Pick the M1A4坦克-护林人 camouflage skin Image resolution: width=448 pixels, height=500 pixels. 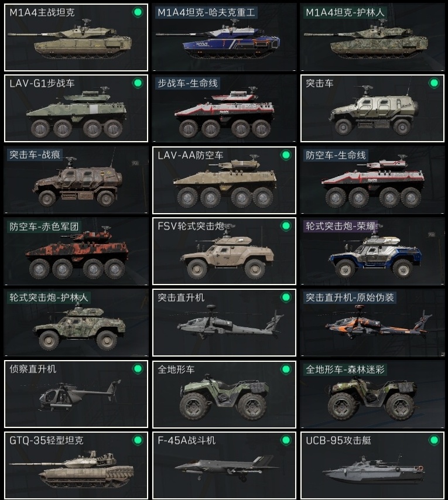(372, 37)
